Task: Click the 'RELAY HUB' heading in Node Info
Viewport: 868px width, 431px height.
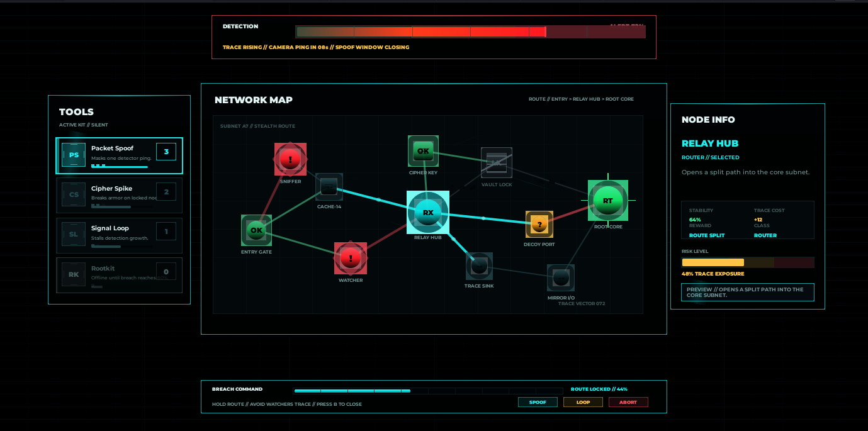Action: [x=710, y=143]
